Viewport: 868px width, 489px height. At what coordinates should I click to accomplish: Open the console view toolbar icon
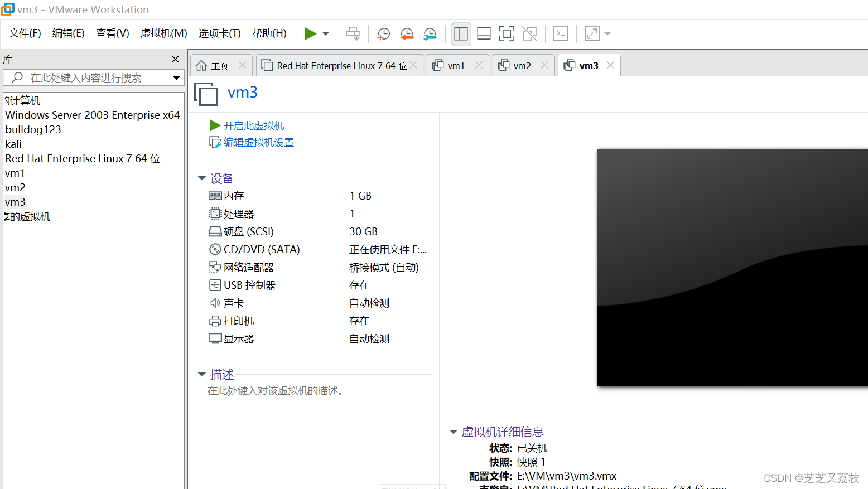point(561,34)
